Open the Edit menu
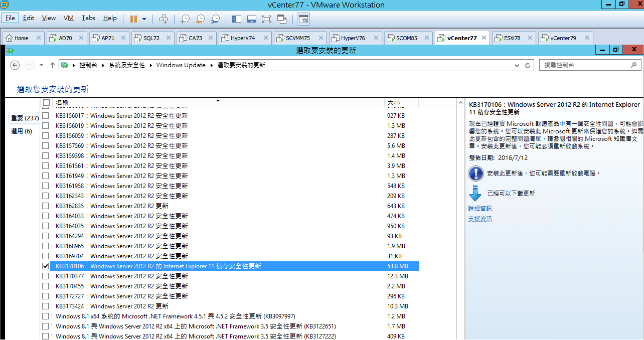This screenshot has width=644, height=340. 29,18
